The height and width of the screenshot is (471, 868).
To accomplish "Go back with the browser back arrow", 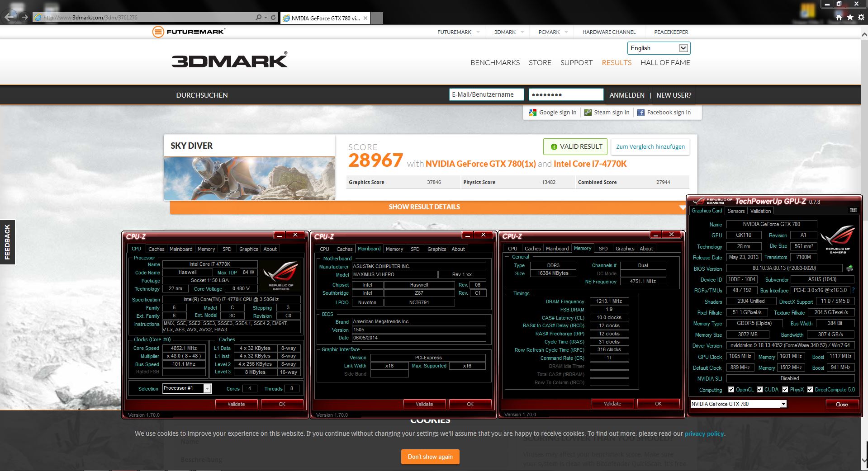I will click(x=9, y=17).
